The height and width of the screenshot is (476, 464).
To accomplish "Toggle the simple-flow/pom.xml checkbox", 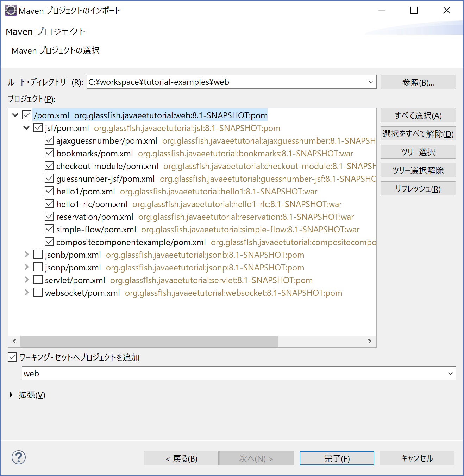I will (x=49, y=229).
